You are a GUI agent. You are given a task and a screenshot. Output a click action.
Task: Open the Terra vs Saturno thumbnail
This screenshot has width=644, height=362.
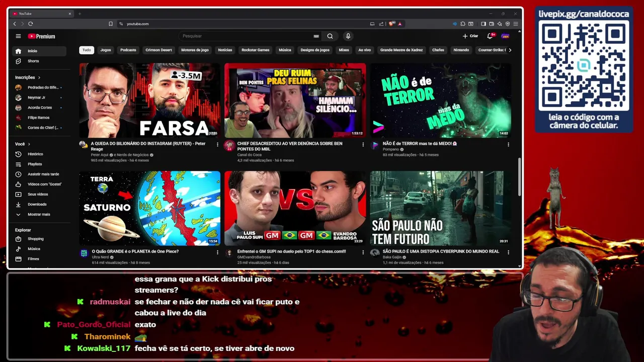coord(149,208)
